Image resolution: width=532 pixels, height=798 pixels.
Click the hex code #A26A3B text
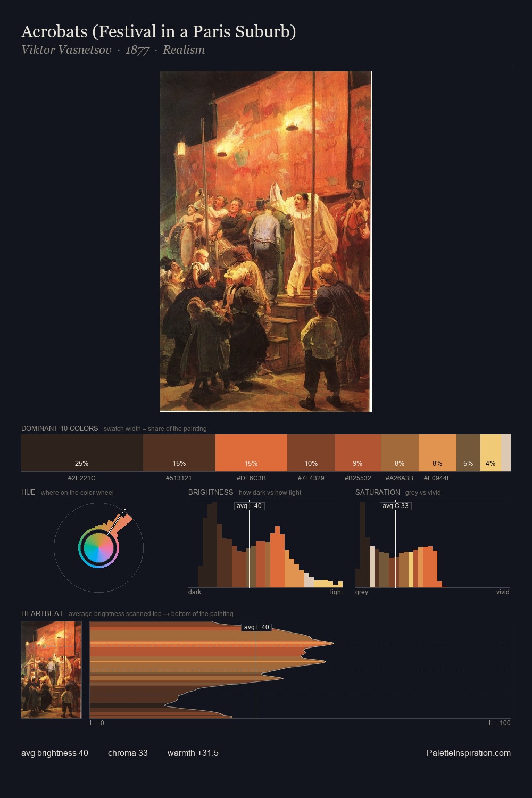(x=400, y=478)
